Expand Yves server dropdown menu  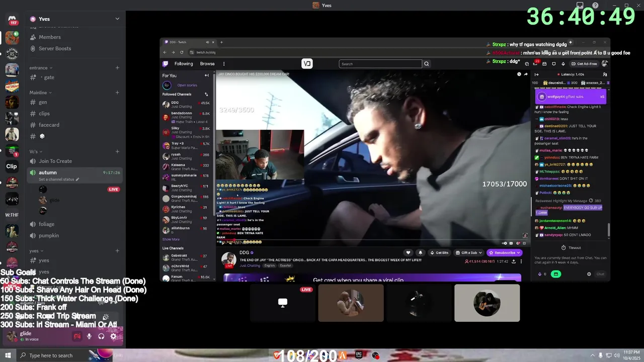pyautogui.click(x=117, y=19)
